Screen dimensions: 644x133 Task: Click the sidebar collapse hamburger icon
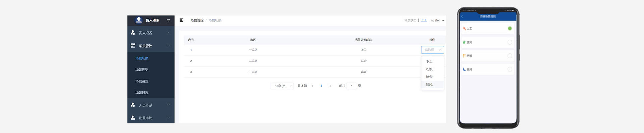coord(181,20)
